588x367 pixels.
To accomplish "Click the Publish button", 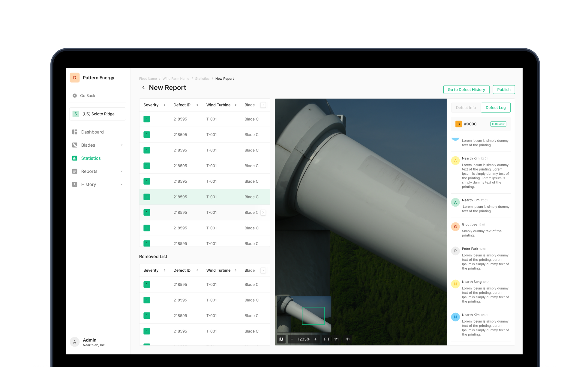I will (x=503, y=90).
